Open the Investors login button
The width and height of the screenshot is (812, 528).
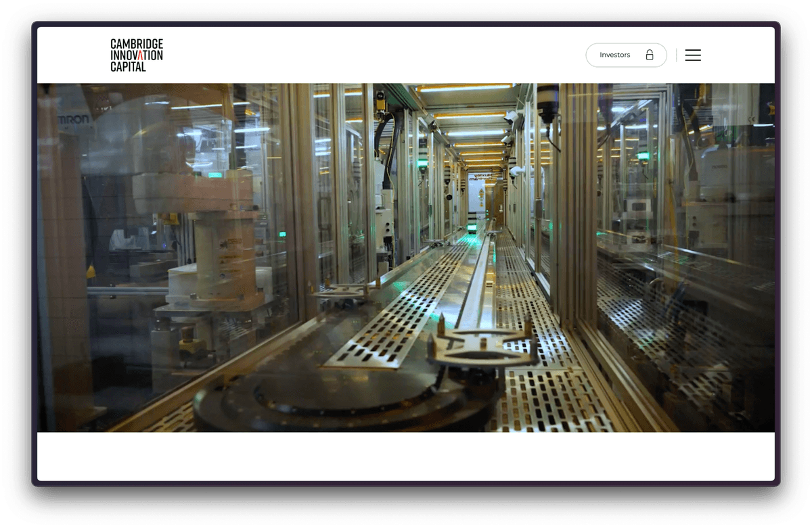point(626,55)
